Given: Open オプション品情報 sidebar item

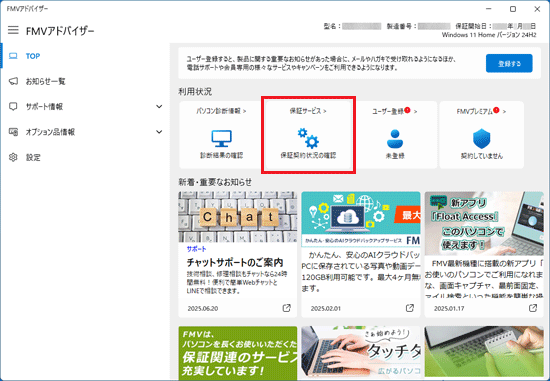Looking at the screenshot, I should (x=85, y=132).
